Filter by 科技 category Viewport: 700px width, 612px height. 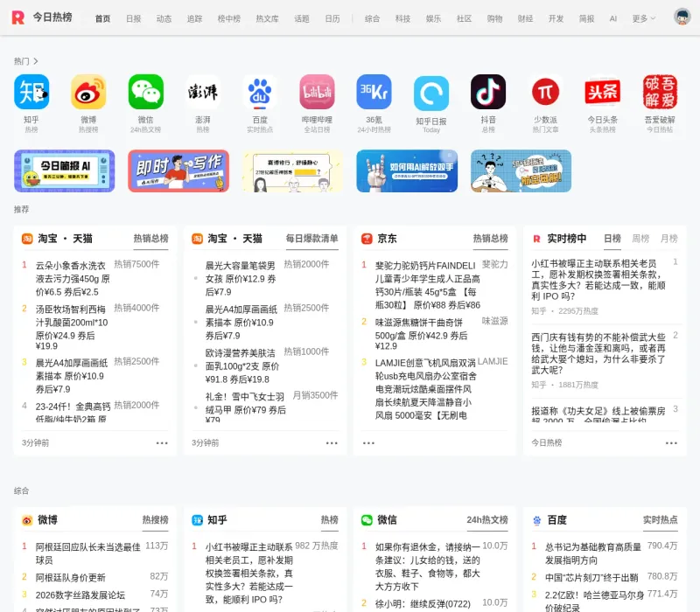point(402,18)
